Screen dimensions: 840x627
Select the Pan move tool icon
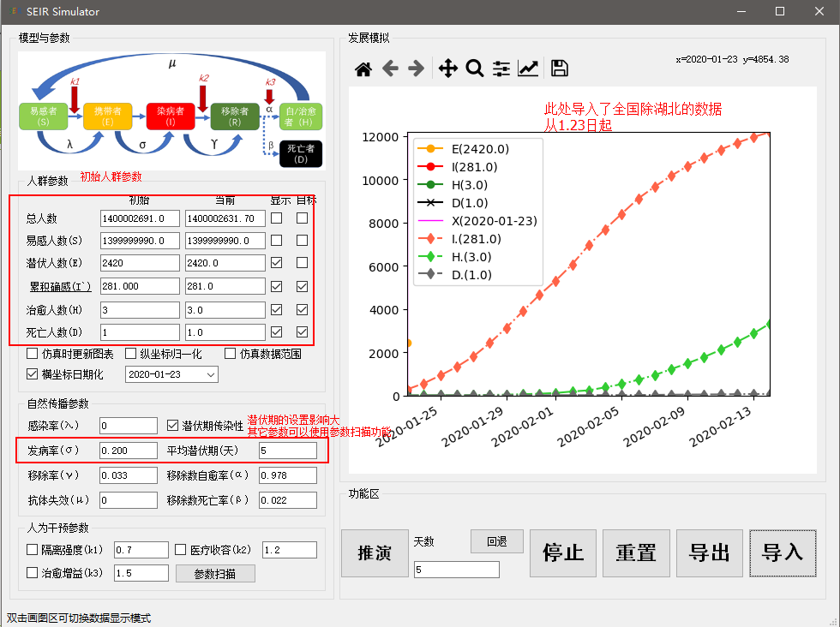tap(447, 69)
